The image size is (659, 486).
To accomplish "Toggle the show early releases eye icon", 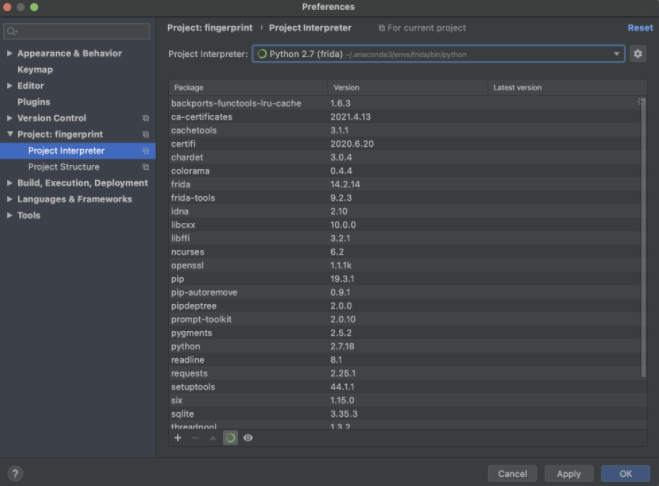I will pos(248,438).
